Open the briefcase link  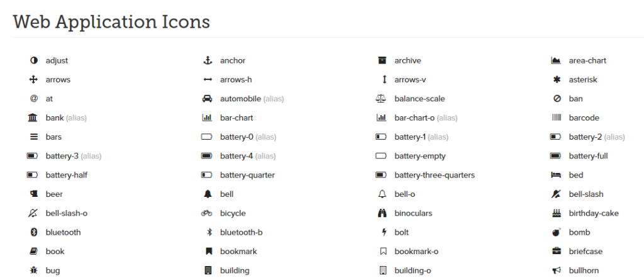pyautogui.click(x=585, y=252)
